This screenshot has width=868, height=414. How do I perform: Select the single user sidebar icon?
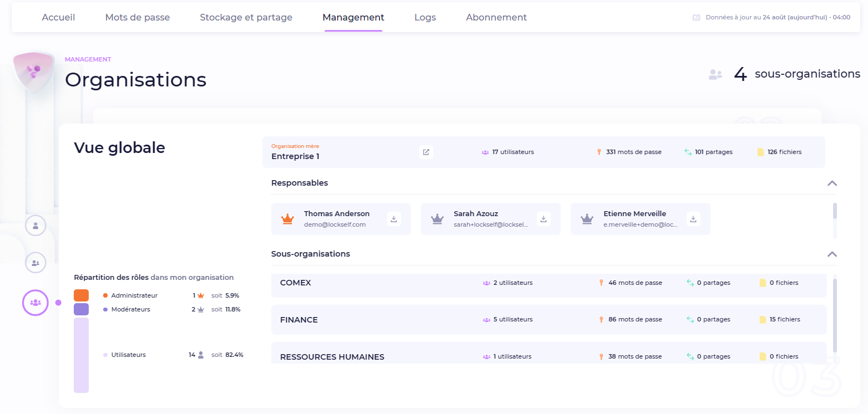click(x=35, y=226)
